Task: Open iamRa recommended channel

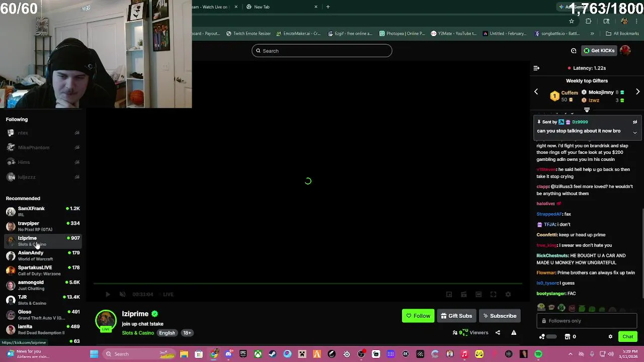Action: click(x=43, y=329)
